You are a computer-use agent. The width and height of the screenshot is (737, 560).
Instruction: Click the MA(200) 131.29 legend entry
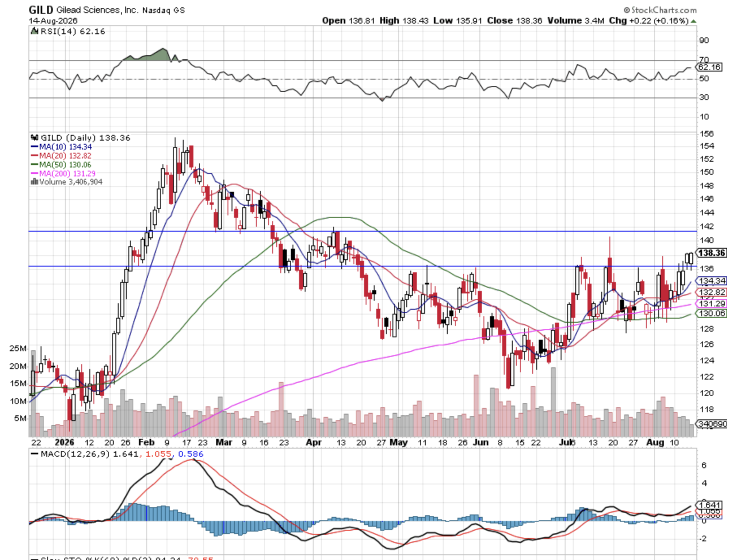coord(67,174)
